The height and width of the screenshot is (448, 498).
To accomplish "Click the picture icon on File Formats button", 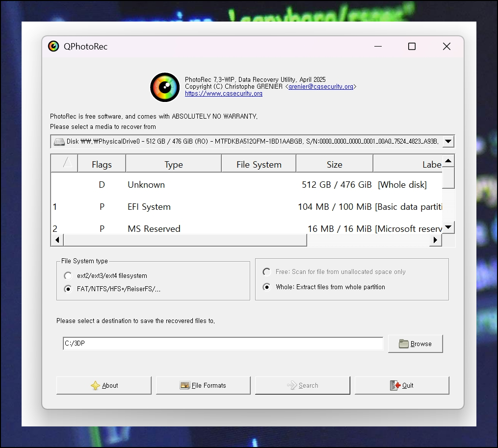I will [185, 385].
